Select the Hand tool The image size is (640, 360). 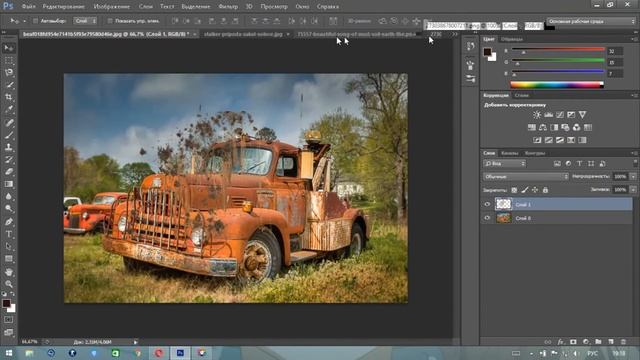(x=9, y=272)
